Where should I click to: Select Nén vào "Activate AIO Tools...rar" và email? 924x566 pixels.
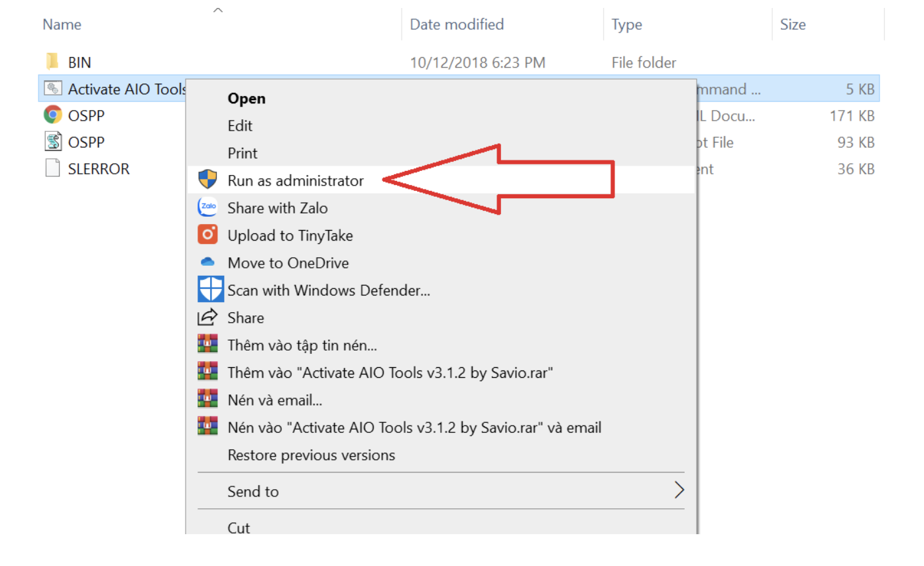[414, 427]
